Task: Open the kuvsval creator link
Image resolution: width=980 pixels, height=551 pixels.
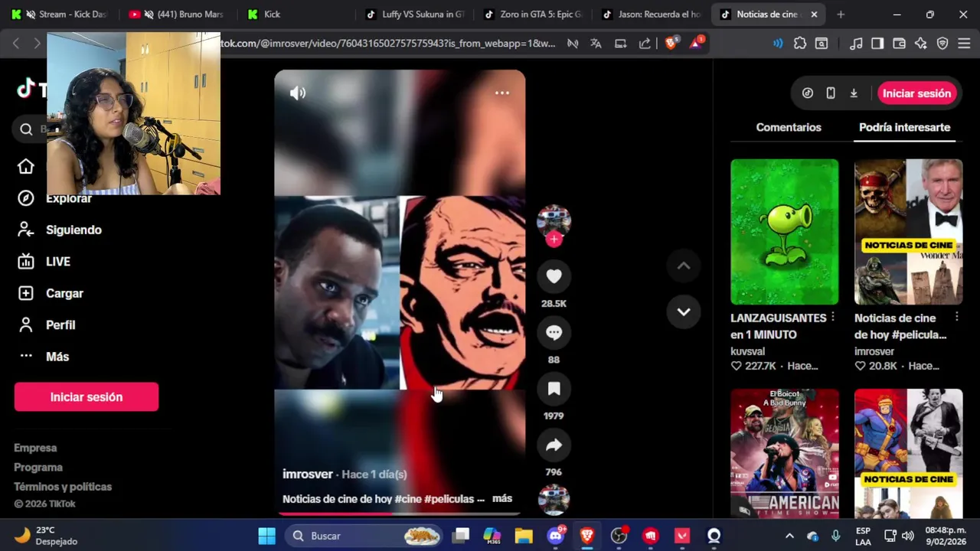Action: coord(747,351)
